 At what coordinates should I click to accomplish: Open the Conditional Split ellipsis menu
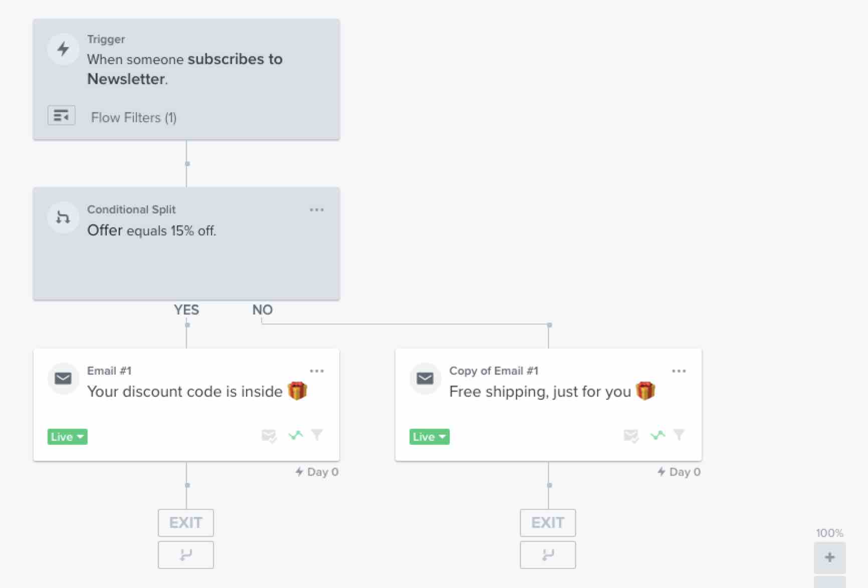click(317, 209)
